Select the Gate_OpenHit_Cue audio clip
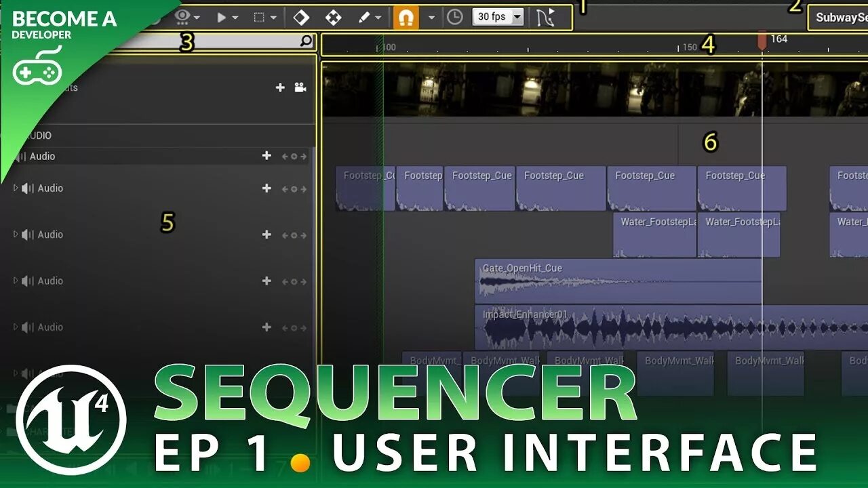 pyautogui.click(x=618, y=281)
